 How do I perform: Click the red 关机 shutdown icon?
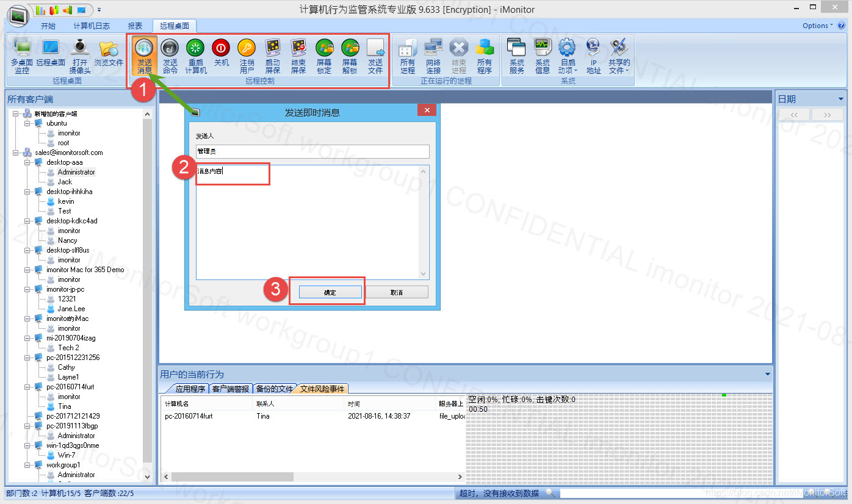pos(221,52)
